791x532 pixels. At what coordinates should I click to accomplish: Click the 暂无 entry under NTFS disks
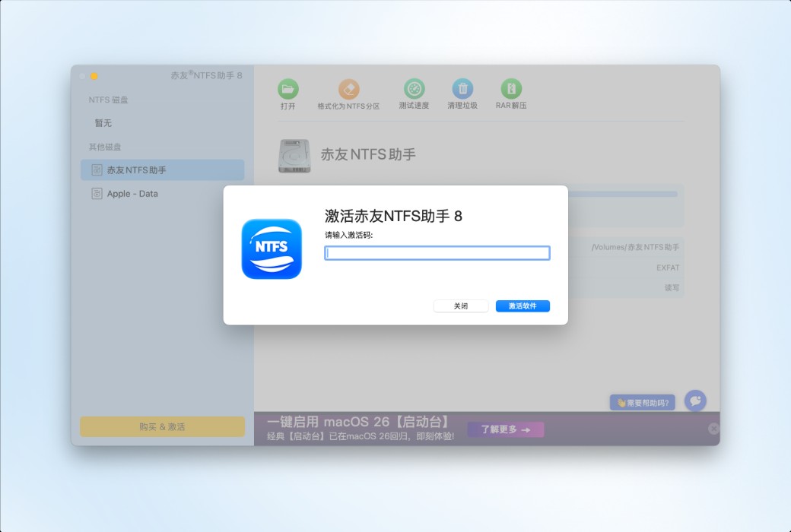(103, 123)
